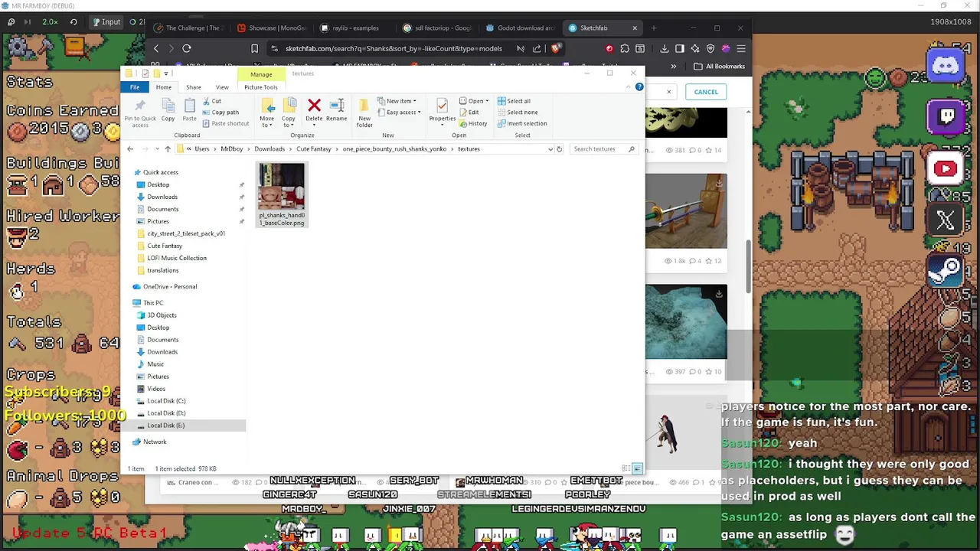Click the Discord overlay icon
The width and height of the screenshot is (980, 551).
pyautogui.click(x=946, y=65)
